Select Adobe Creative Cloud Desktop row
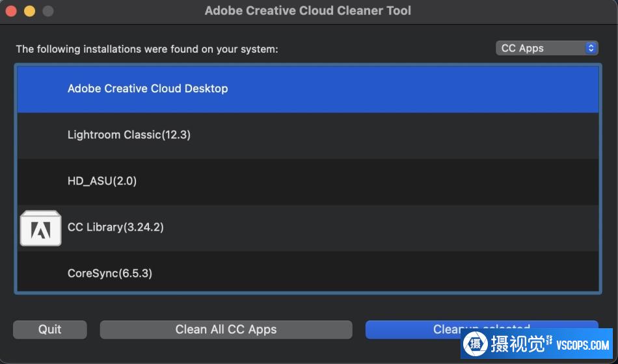This screenshot has height=364, width=618. tap(308, 89)
